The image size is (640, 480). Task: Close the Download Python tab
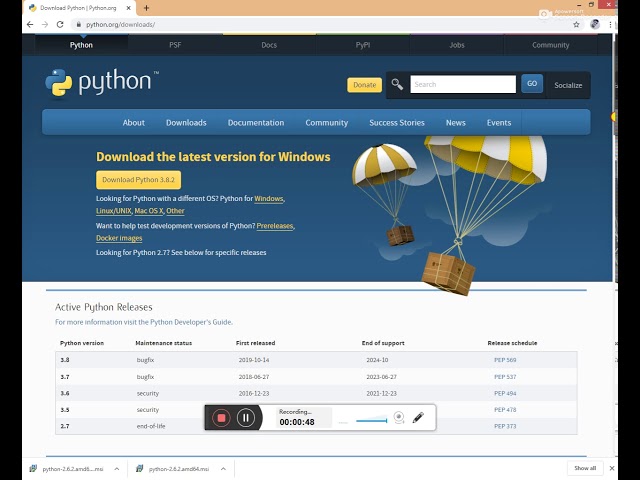(x=129, y=8)
